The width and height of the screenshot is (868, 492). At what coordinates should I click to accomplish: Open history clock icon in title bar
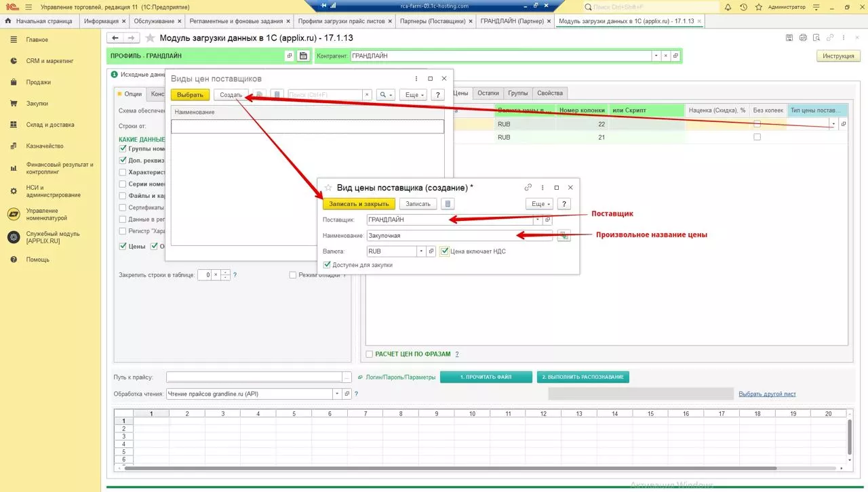click(x=744, y=7)
